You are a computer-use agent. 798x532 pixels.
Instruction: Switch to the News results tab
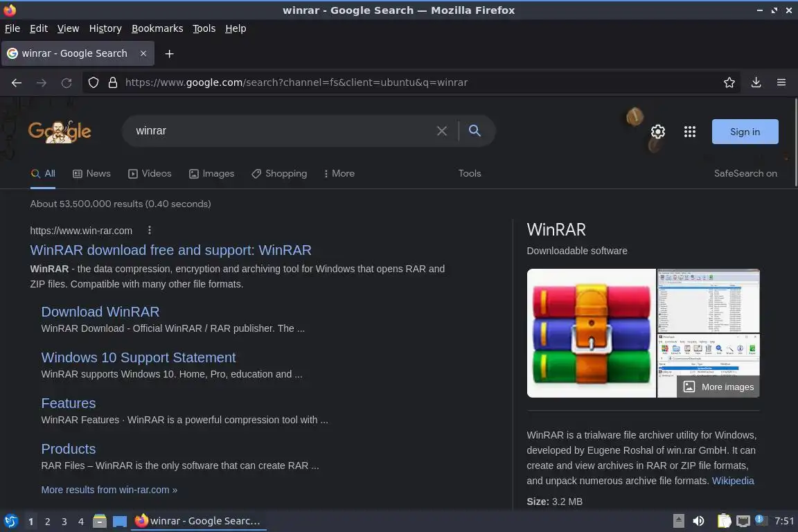coord(91,174)
